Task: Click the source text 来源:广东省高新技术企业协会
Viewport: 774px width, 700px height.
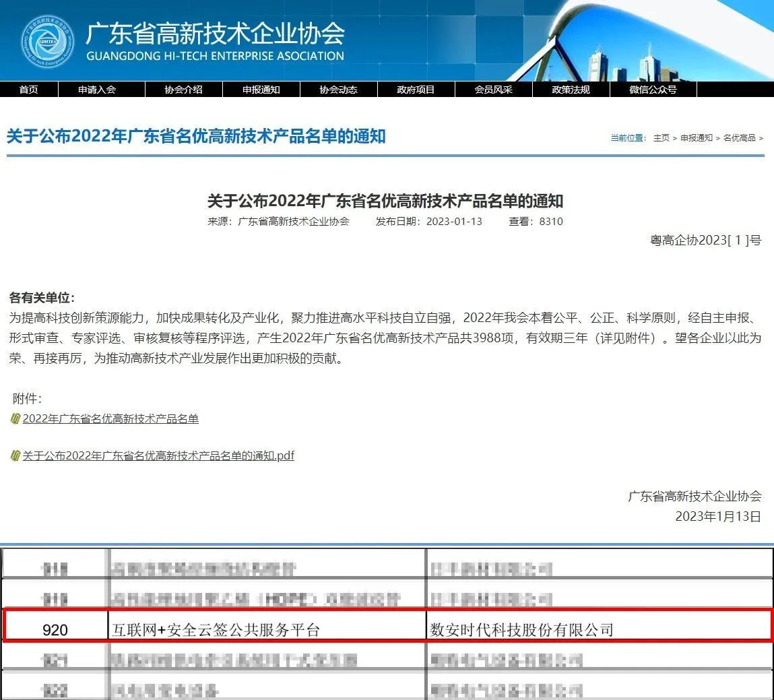Action: 278,221
